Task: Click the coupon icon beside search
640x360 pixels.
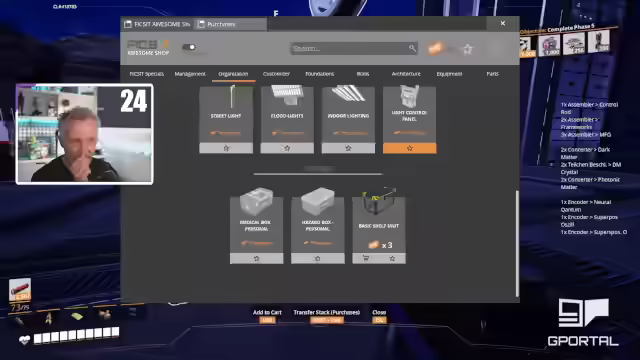Action: click(x=436, y=49)
